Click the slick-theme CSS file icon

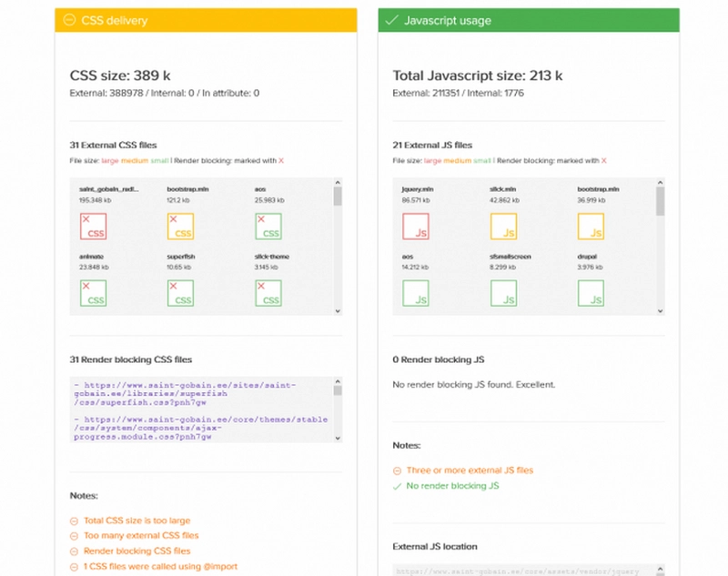(x=268, y=292)
